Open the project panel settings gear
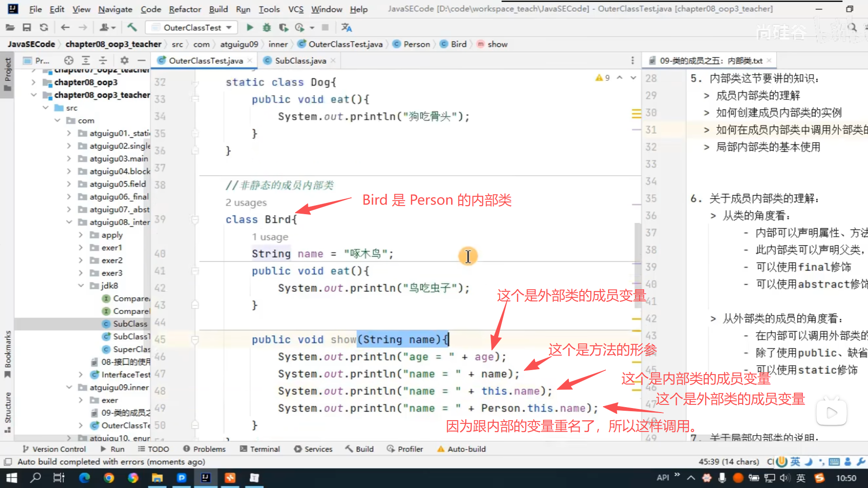The height and width of the screenshot is (488, 868). 124,61
